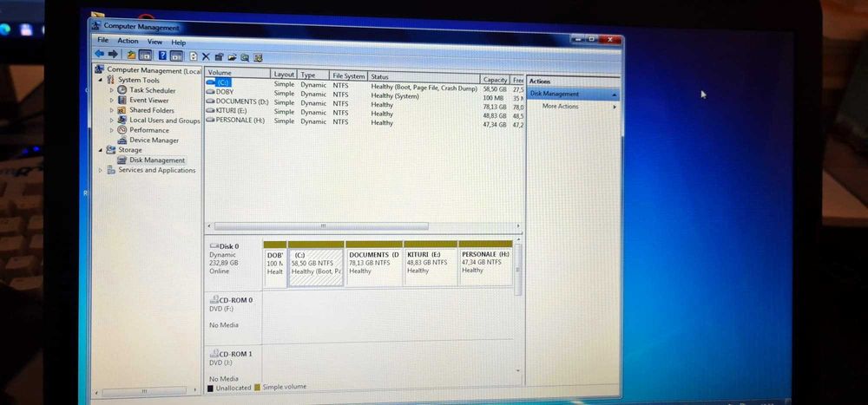Sort by the Status column header
The image size is (868, 405).
click(424, 77)
